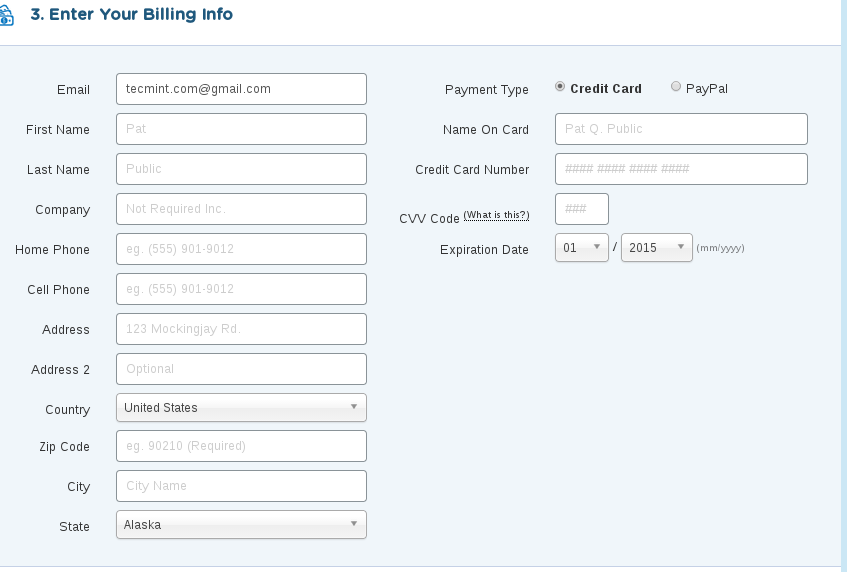Click the billing info icon beside heading
Image resolution: width=847 pixels, height=572 pixels.
(6, 16)
